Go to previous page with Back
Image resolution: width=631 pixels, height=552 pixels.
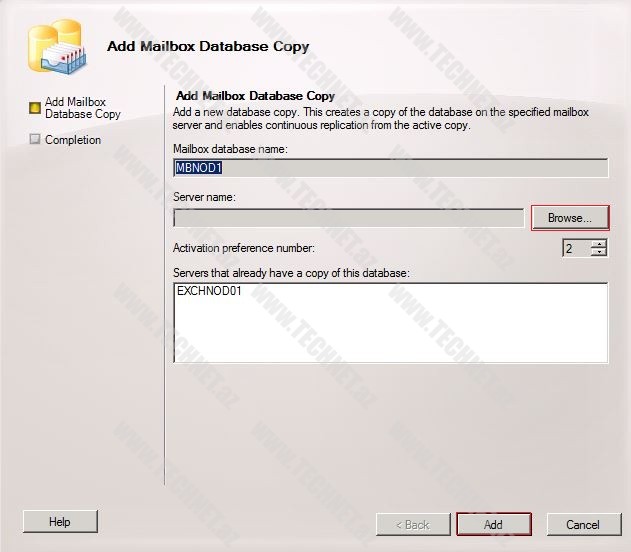[x=412, y=524]
